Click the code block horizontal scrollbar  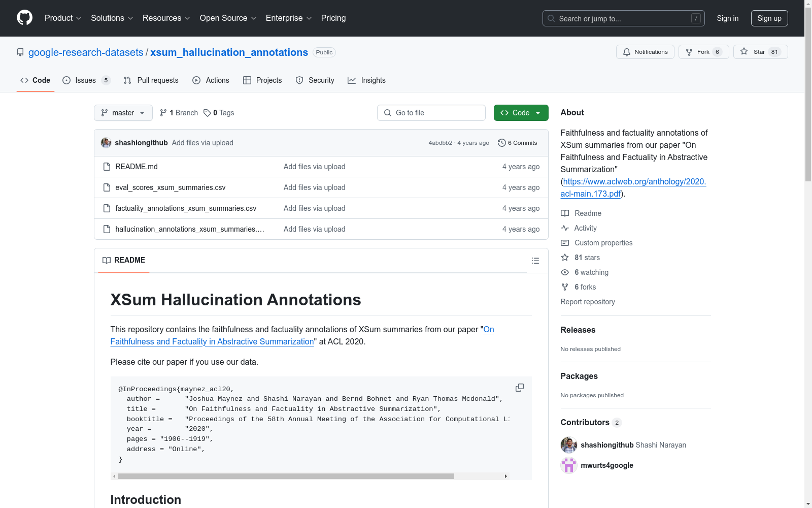tap(286, 476)
